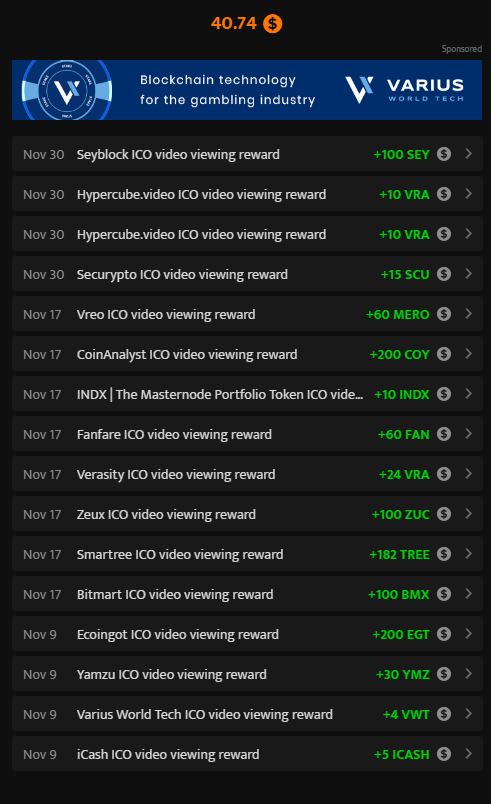Open Securypto ICO video viewing reward
Image resolution: width=491 pixels, height=804 pixels.
click(247, 274)
